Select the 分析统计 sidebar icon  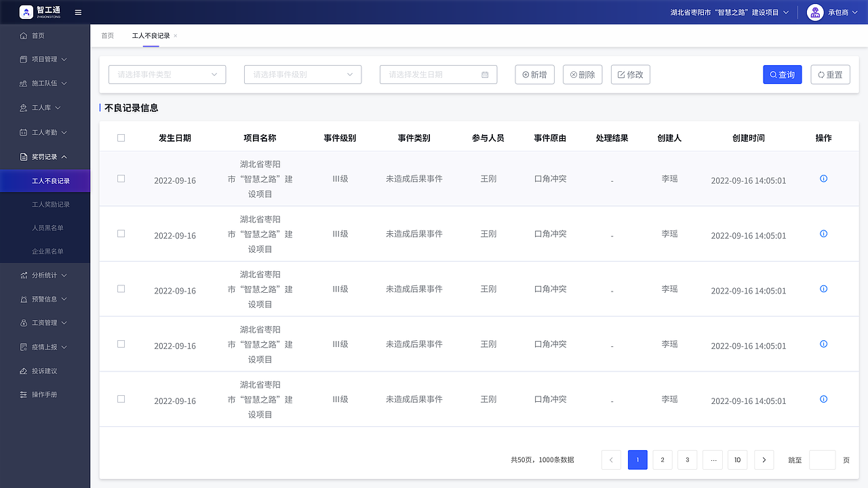pos(23,275)
